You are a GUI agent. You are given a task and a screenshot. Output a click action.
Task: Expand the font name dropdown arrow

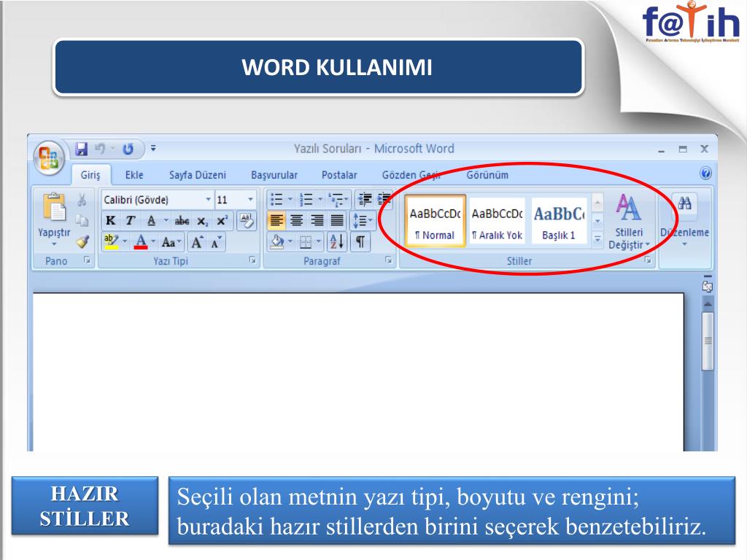tap(208, 200)
